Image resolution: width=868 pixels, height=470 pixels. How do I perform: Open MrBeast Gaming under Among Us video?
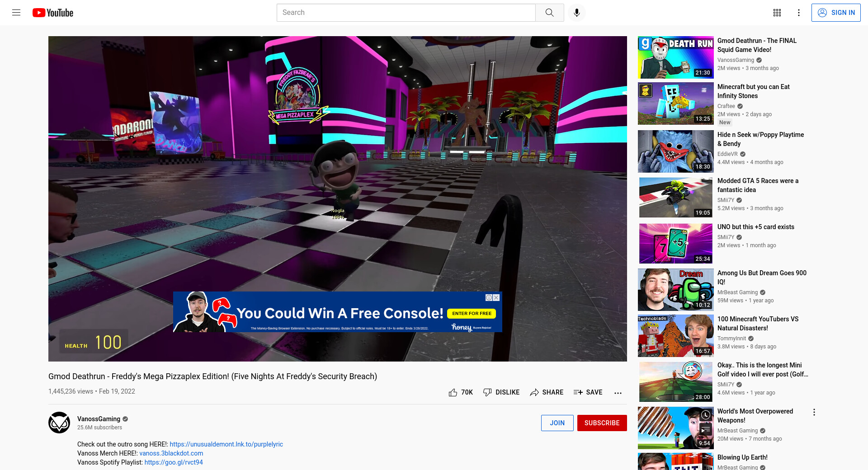[x=737, y=292]
